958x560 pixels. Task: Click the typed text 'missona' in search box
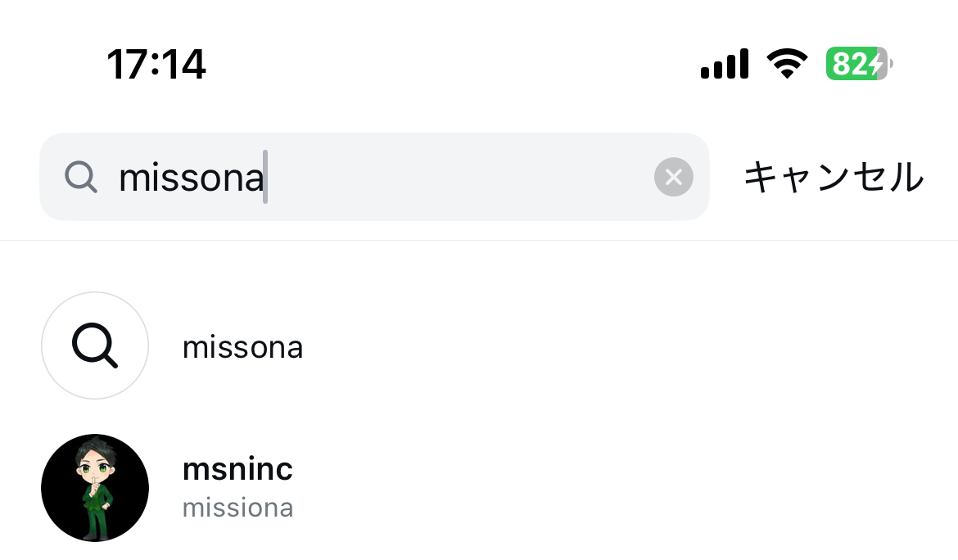pos(192,178)
